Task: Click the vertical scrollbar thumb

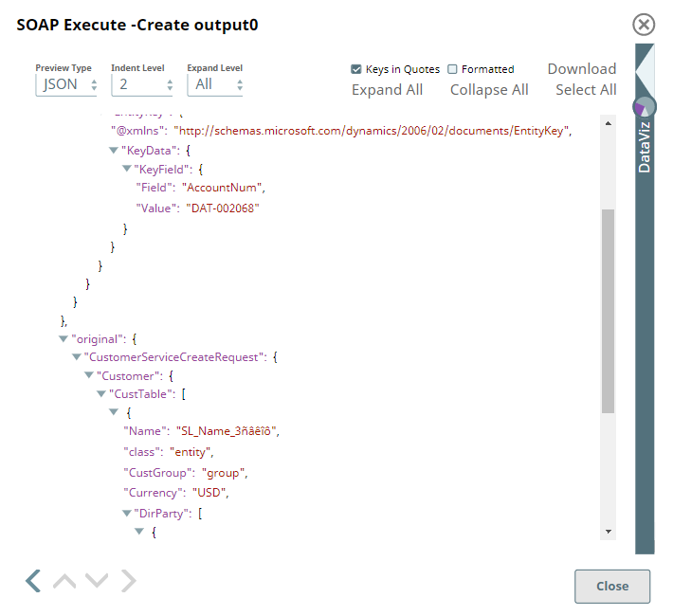Action: 609,310
